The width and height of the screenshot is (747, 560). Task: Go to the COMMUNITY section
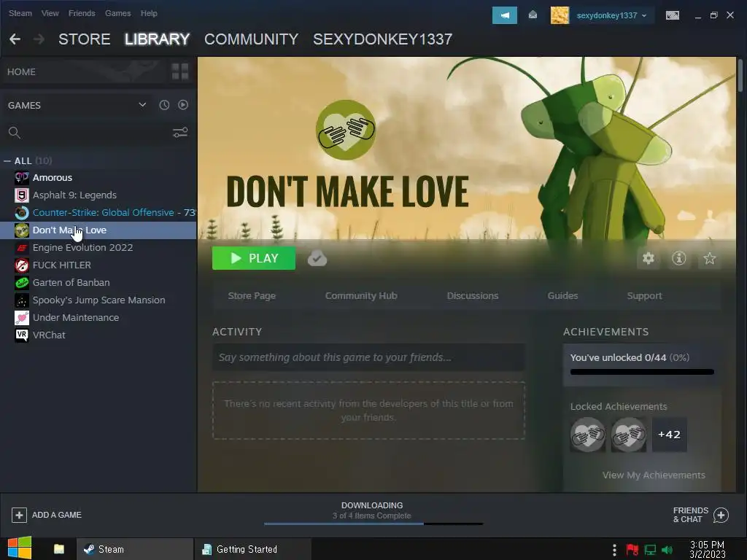pos(252,39)
